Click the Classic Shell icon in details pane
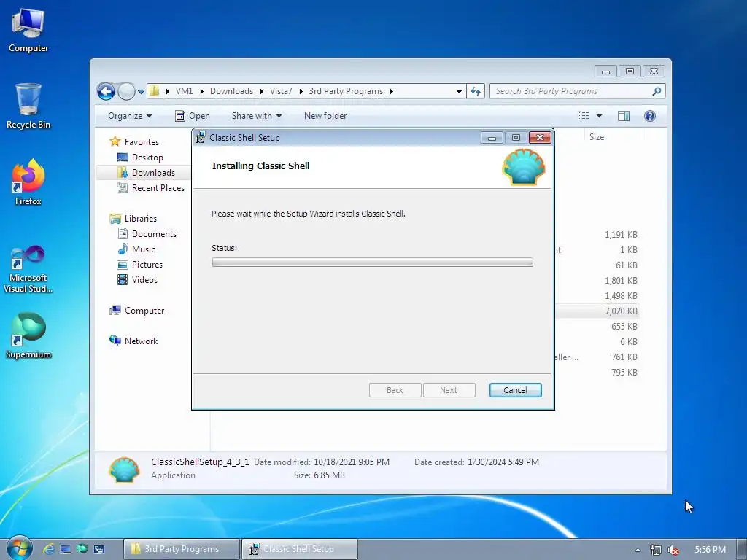 click(x=124, y=470)
